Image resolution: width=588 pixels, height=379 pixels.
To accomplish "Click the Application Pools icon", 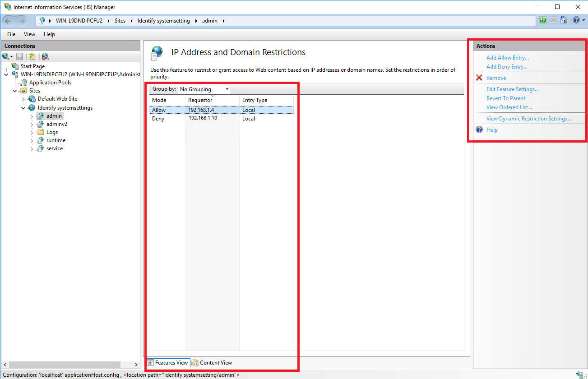I will 24,83.
